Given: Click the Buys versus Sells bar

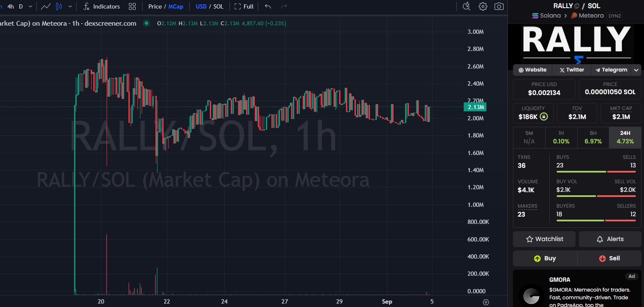Looking at the screenshot, I should 596,172.
